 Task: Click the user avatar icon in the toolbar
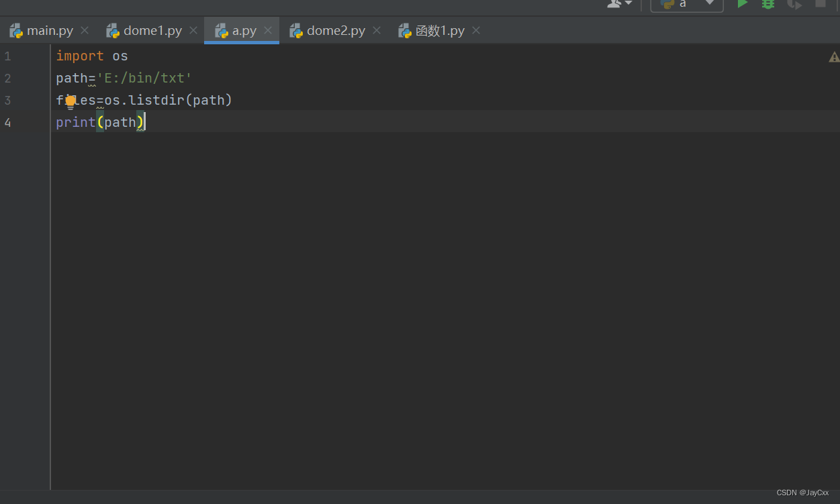(613, 4)
